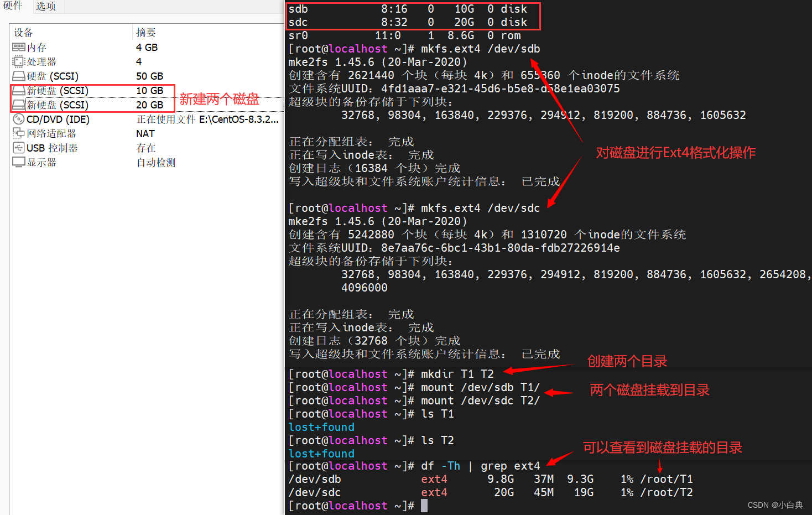The height and width of the screenshot is (515, 812).
Task: Click the 处理器 device name
Action: (x=41, y=62)
